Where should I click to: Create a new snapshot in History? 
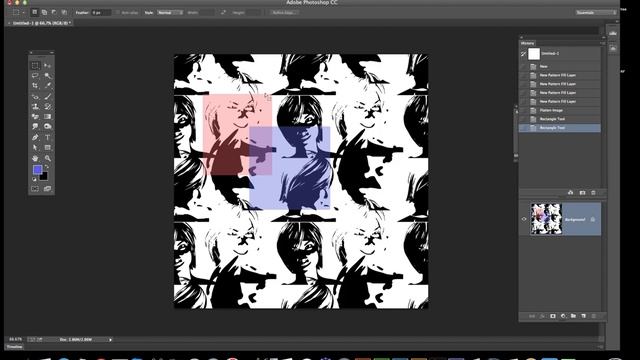pos(582,193)
